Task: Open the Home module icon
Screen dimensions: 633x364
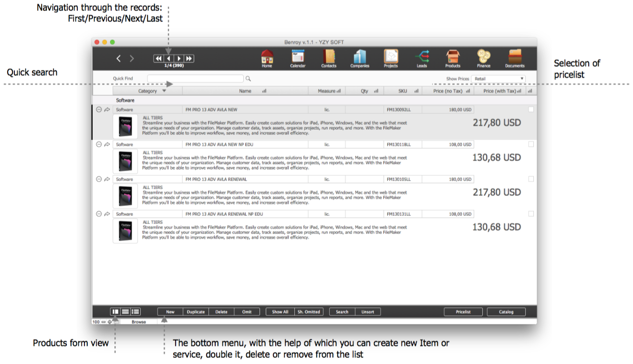Action: 267,57
